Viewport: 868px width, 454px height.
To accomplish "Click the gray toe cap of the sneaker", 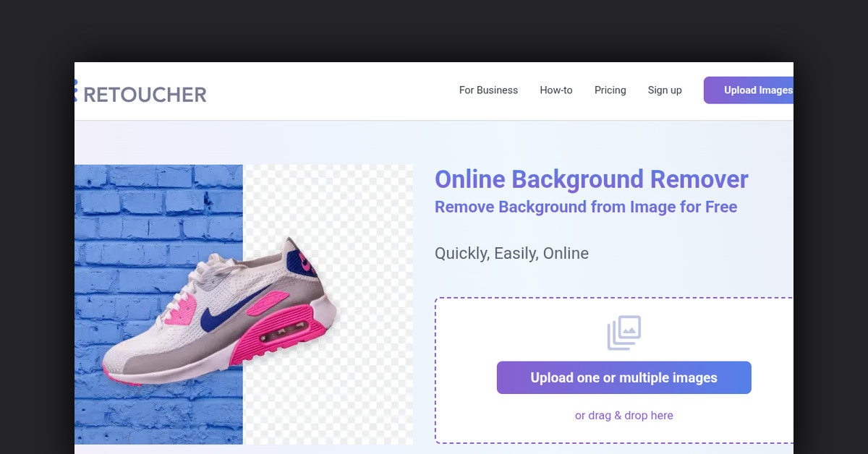I will pos(130,359).
